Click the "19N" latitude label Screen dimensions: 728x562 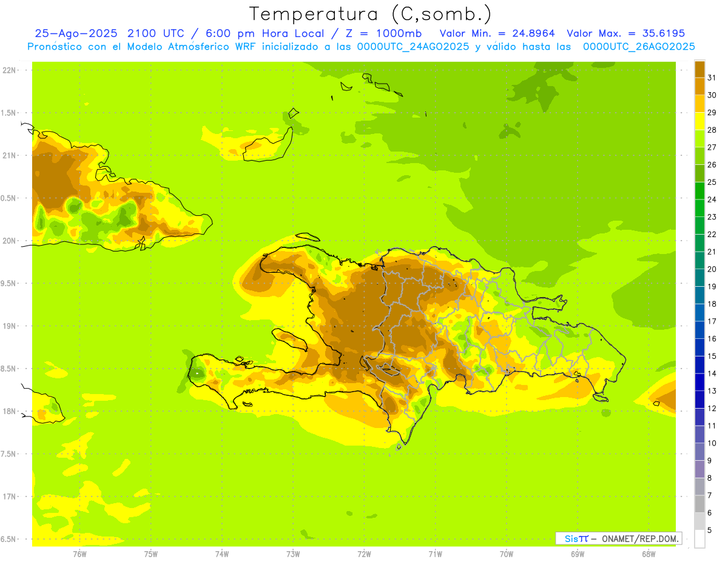10,326
